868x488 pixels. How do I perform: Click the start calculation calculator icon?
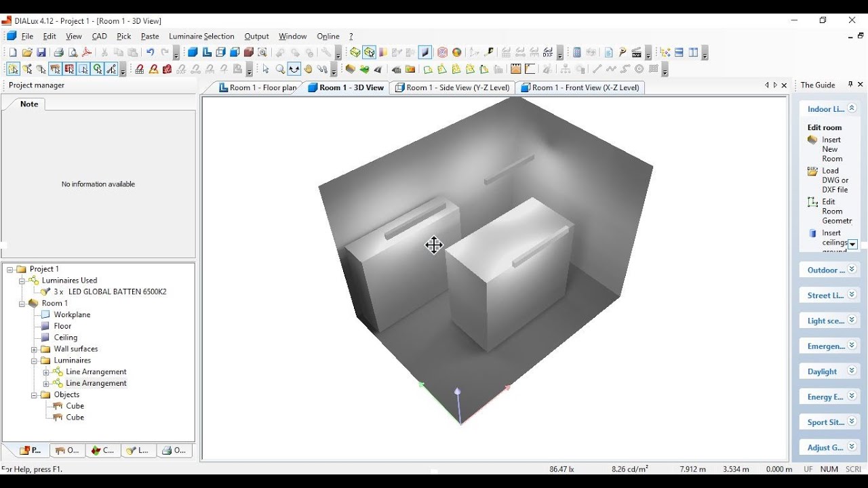576,52
